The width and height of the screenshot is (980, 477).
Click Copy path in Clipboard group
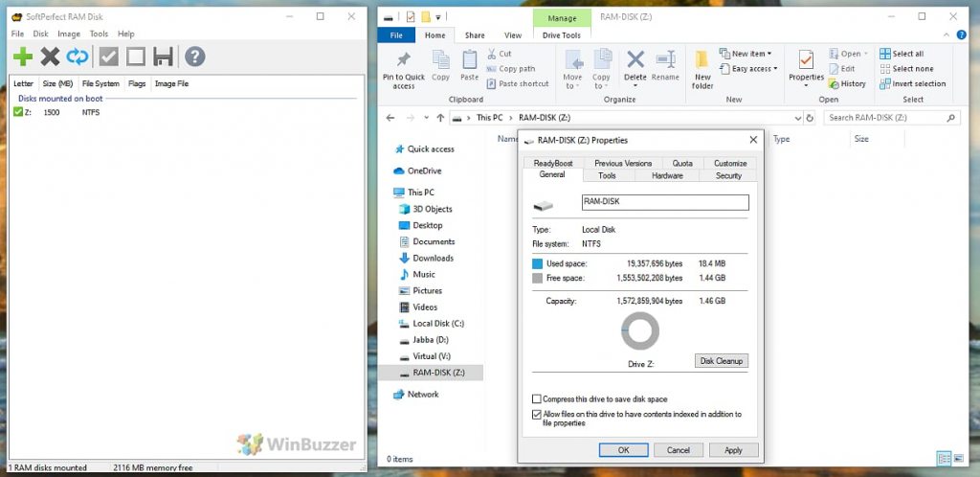coord(511,69)
